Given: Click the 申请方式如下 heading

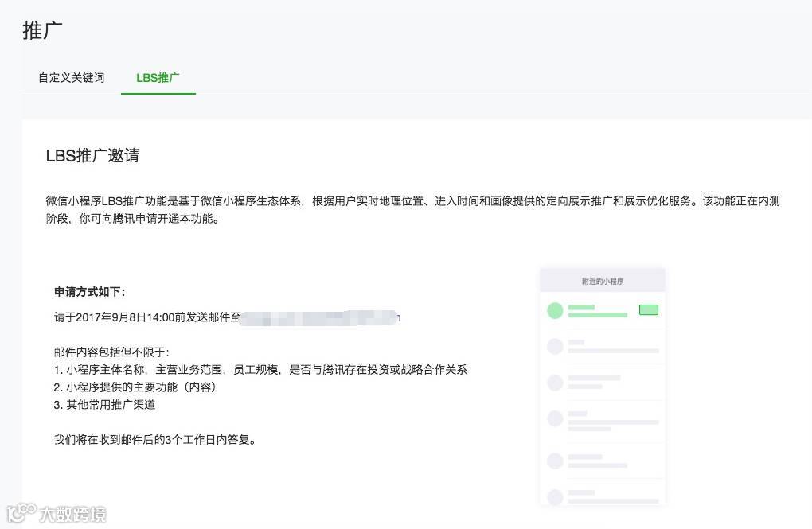Looking at the screenshot, I should pyautogui.click(x=90, y=292).
